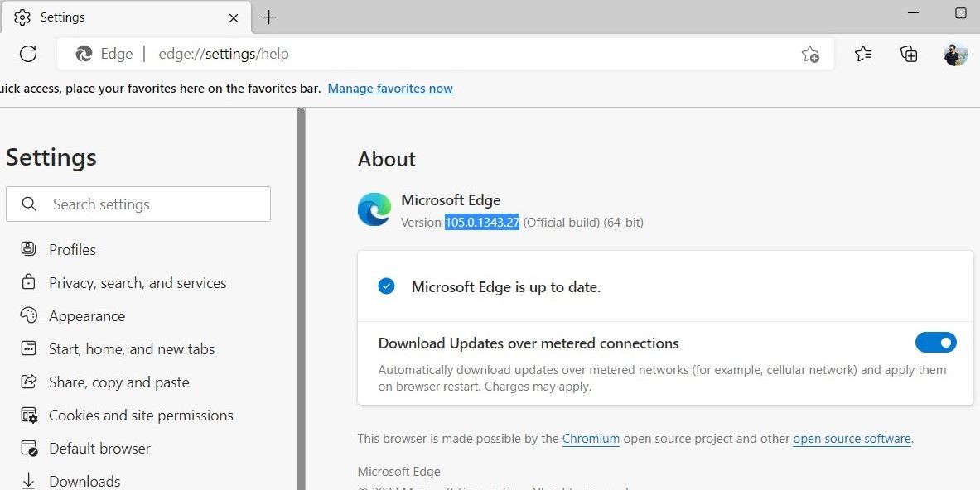Open Share, copy and paste
This screenshot has width=980, height=490.
118,382
